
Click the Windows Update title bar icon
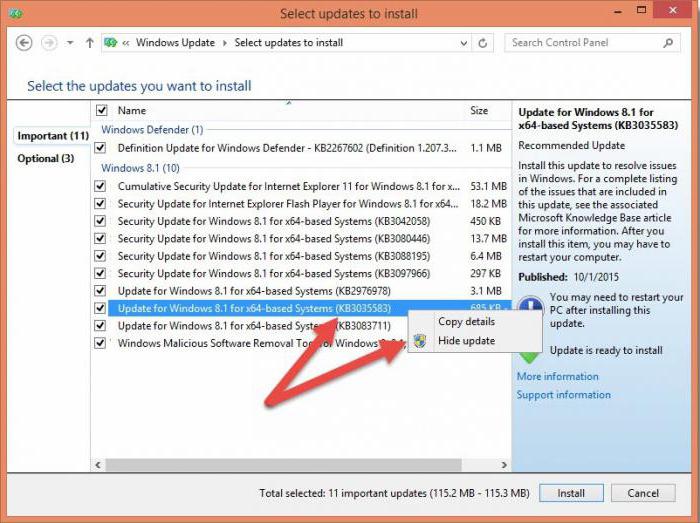16,13
